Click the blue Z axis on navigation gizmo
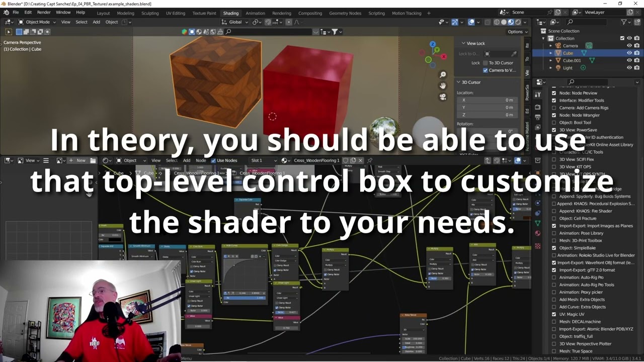This screenshot has height=362, width=644. pos(433,44)
